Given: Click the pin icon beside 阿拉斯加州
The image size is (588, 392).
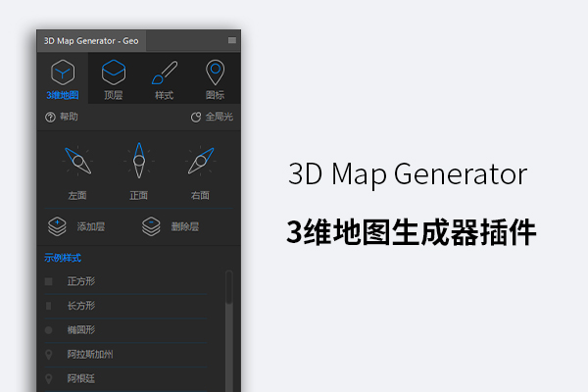Looking at the screenshot, I should click(48, 355).
